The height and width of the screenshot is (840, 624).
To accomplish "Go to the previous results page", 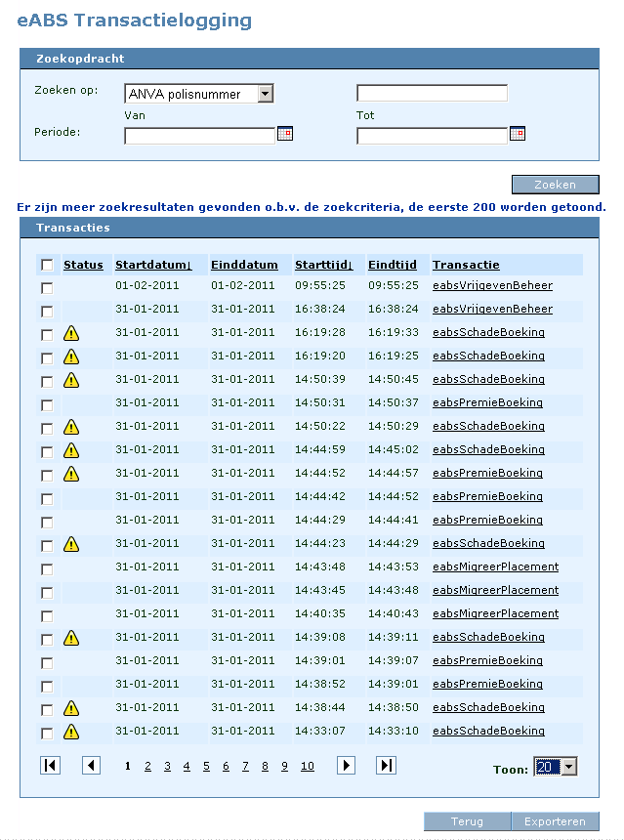I will [x=91, y=766].
